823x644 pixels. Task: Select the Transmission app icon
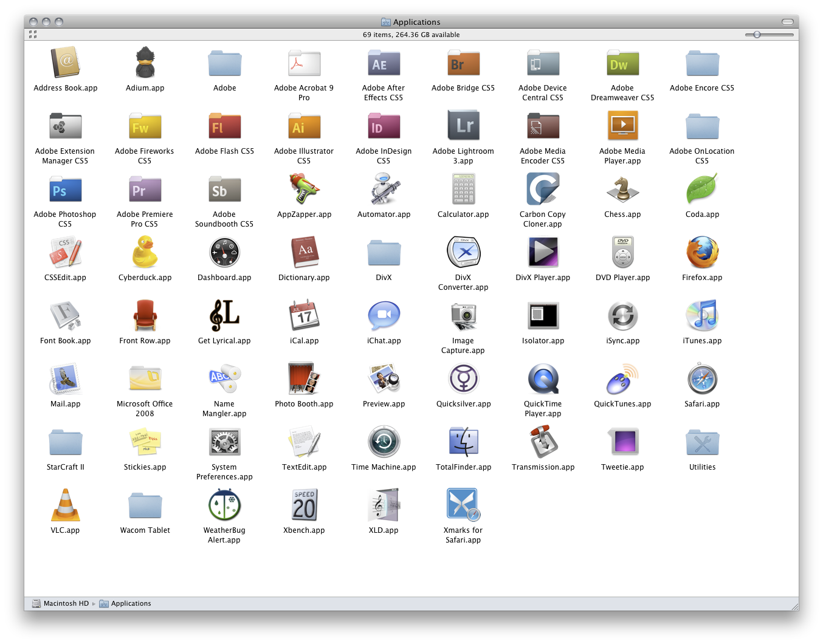pyautogui.click(x=543, y=442)
